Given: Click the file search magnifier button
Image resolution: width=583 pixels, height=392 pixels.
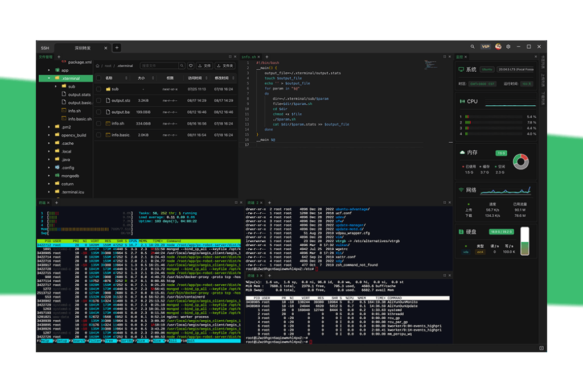Looking at the screenshot, I should (182, 66).
